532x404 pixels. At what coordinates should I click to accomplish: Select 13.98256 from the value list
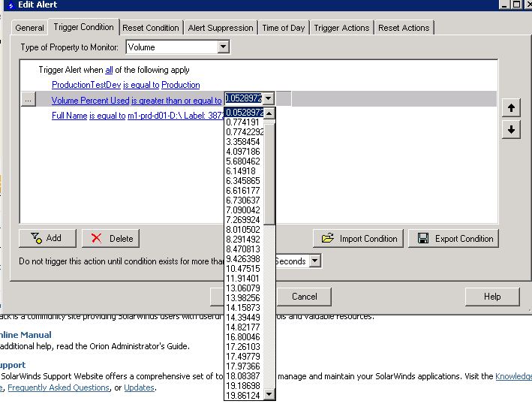coord(245,298)
